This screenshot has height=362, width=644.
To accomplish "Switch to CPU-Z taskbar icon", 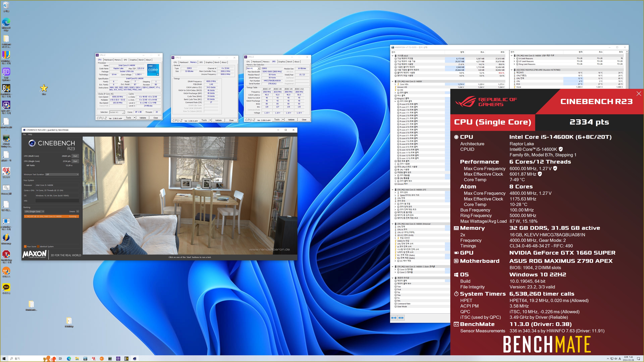I will [118, 358].
